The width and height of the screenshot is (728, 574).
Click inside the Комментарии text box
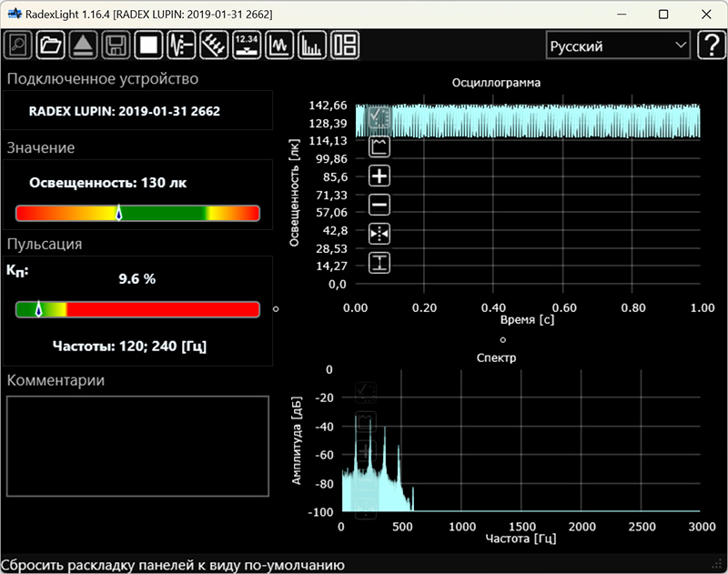click(x=137, y=446)
